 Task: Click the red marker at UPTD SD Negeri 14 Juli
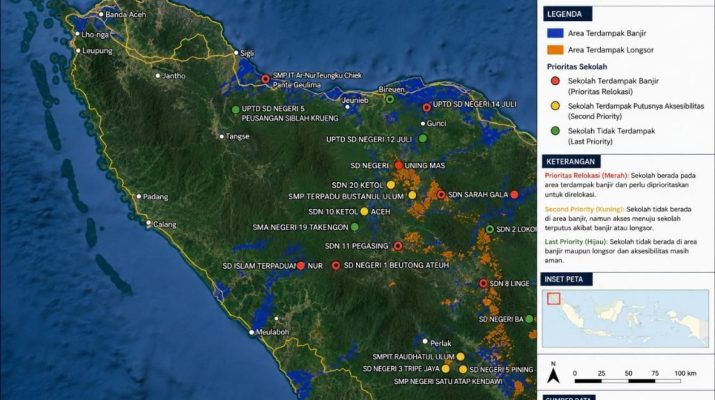(426, 108)
